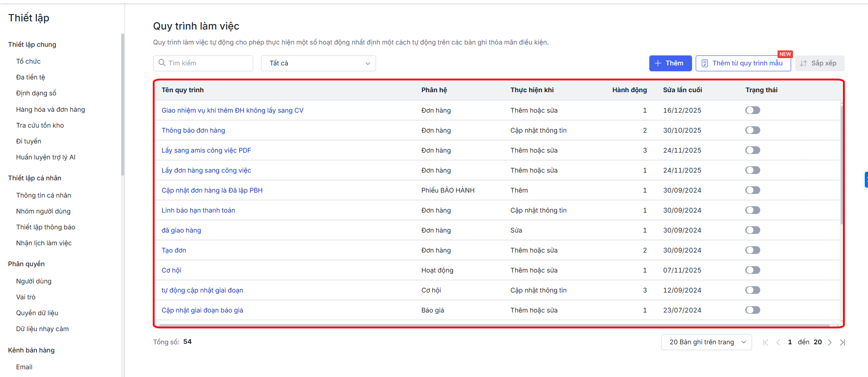The height and width of the screenshot is (377, 868).
Task: Click the Sắp xếp button
Action: [x=819, y=63]
